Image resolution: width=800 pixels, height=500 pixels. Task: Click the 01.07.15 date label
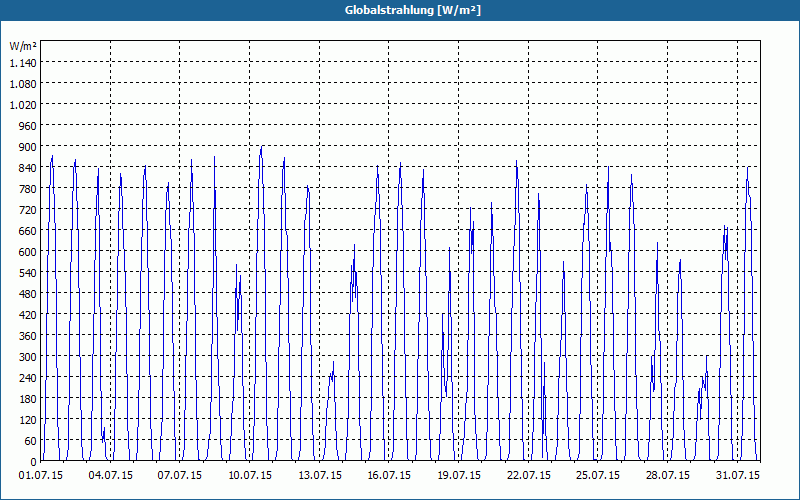[41, 476]
